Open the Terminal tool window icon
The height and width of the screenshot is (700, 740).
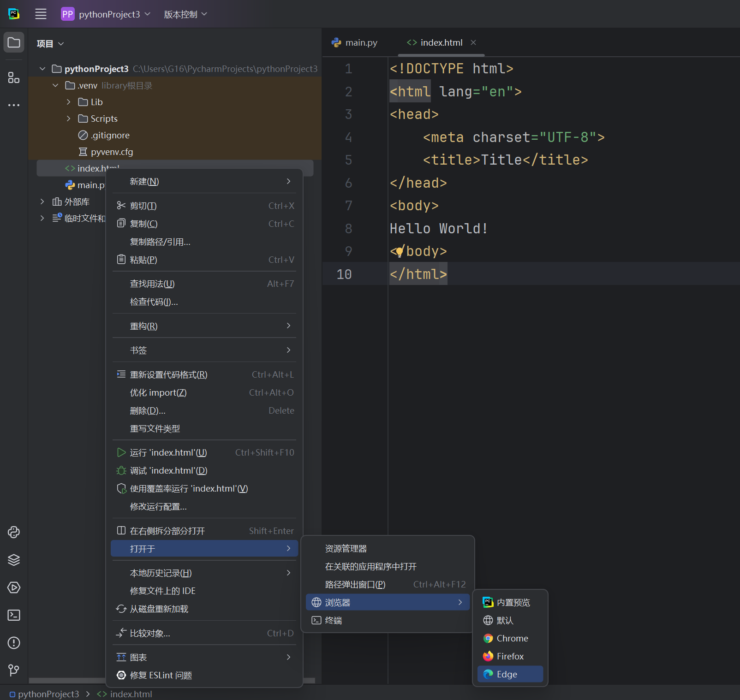pos(14,615)
